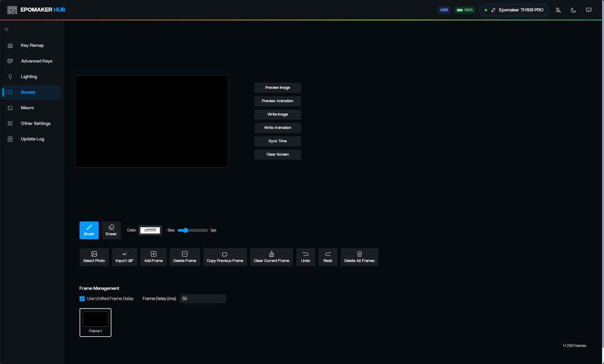
Task: Select the Frame 1 thumbnail
Action: (96, 322)
